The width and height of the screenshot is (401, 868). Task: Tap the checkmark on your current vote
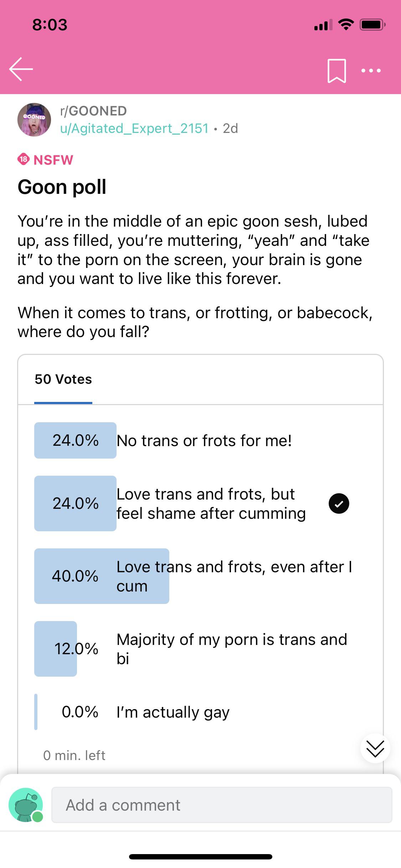tap(339, 503)
